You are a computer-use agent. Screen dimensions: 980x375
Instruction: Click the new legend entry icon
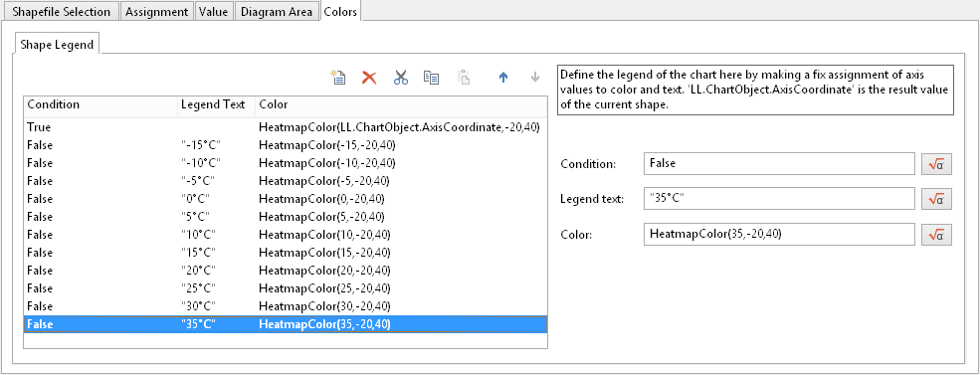[x=338, y=78]
